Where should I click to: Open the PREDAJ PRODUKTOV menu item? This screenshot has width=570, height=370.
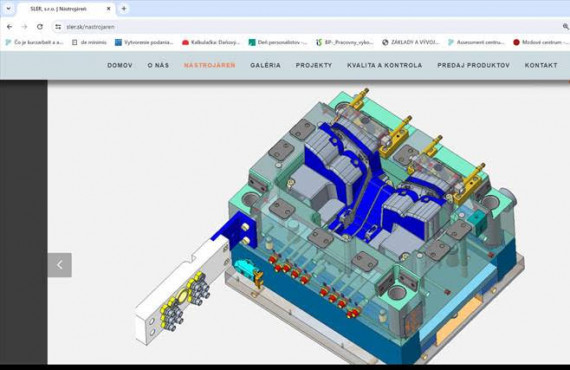[x=473, y=65]
